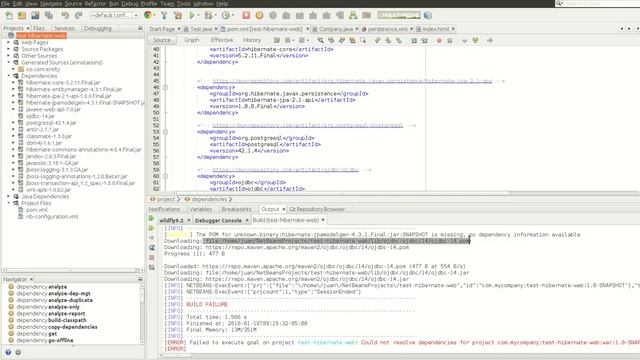Click the red record macro icon
The height and width of the screenshot is (360, 640).
coord(439,40)
